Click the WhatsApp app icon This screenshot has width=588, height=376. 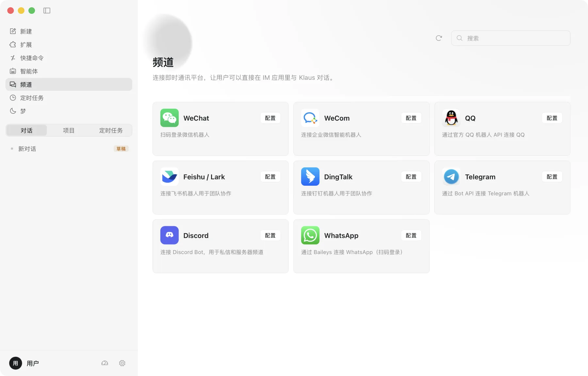(310, 235)
